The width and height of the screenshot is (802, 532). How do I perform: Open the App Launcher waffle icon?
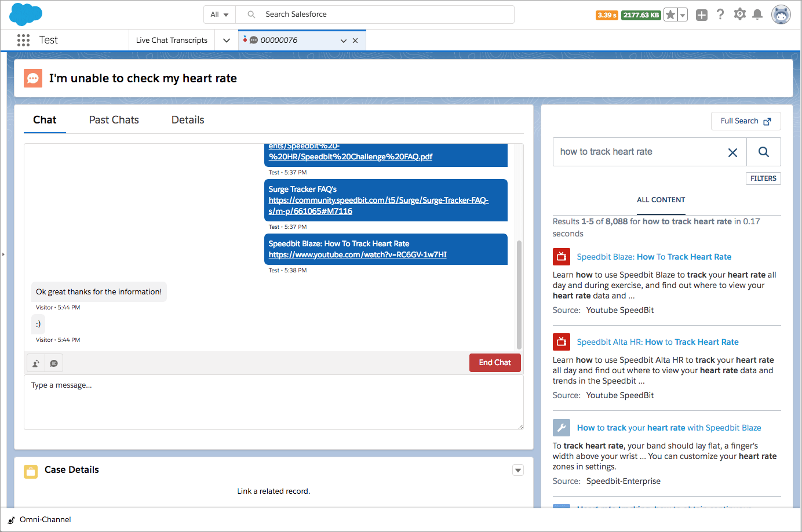pos(23,39)
